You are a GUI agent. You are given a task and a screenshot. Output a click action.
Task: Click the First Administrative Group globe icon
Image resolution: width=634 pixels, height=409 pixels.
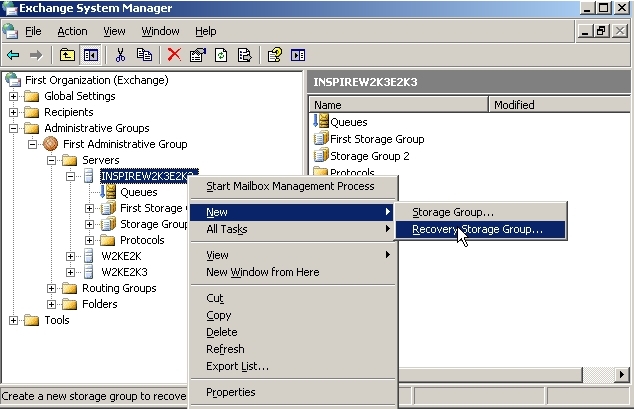51,144
